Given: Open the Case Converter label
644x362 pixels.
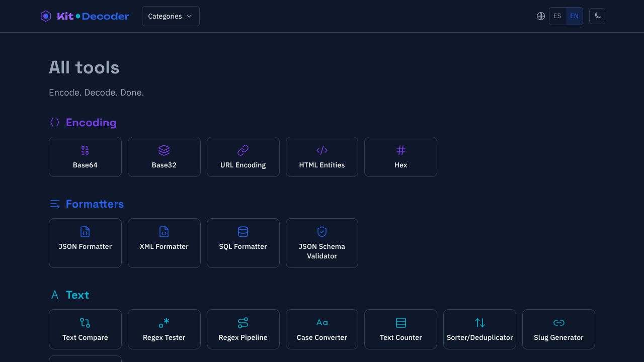Looking at the screenshot, I should tap(322, 337).
